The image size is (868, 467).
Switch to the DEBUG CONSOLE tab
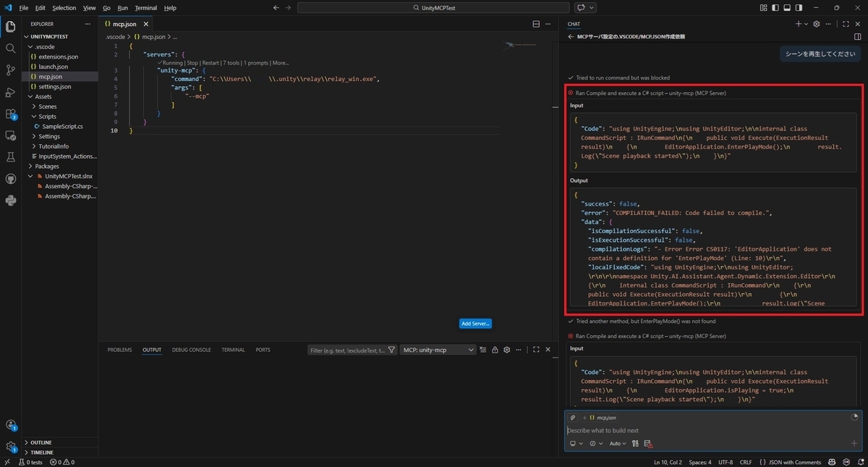[191, 350]
